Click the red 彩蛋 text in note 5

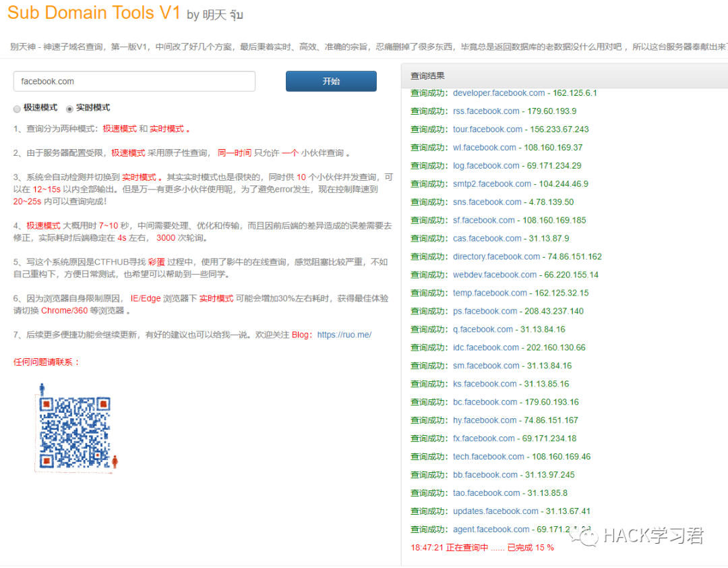[x=156, y=262]
